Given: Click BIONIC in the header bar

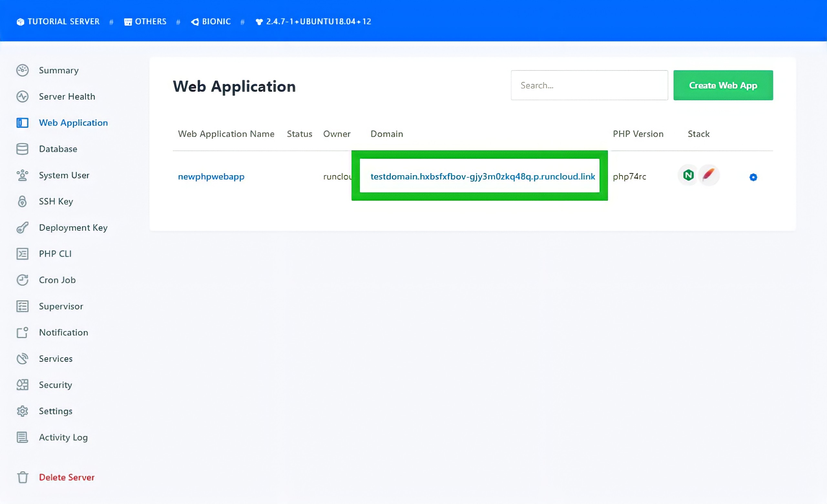Looking at the screenshot, I should pos(216,22).
